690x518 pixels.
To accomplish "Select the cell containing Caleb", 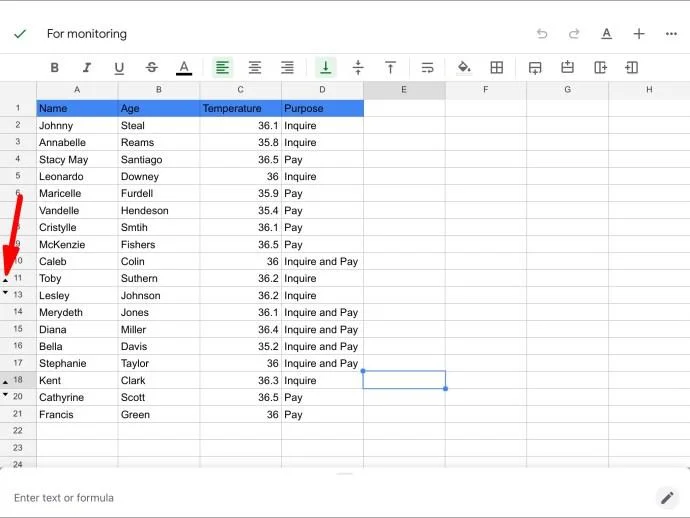I will point(77,261).
